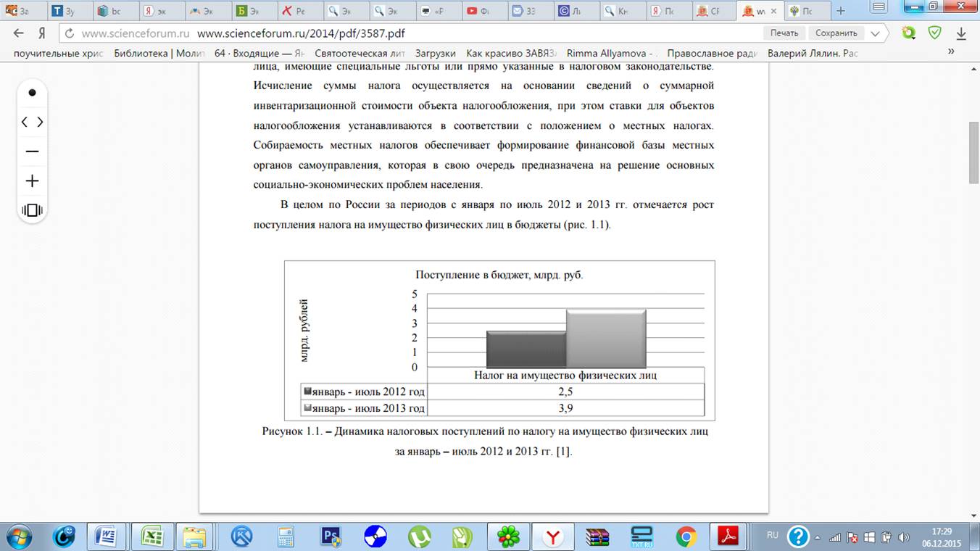Close the active 'wv' tab
This screenshot has height=551, width=980.
(x=774, y=11)
